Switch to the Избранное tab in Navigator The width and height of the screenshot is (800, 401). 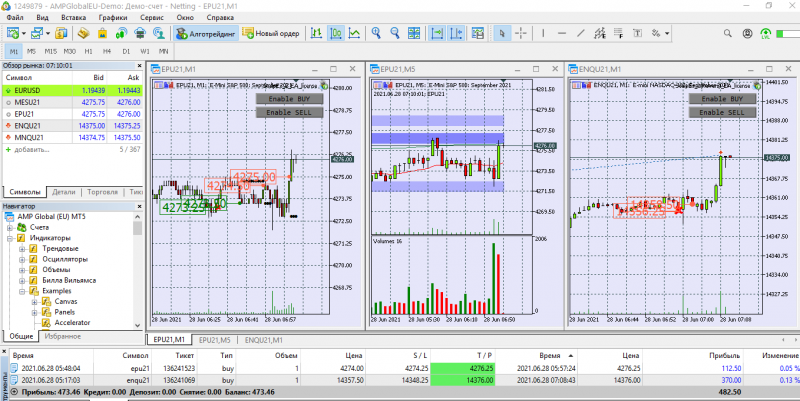click(62, 337)
